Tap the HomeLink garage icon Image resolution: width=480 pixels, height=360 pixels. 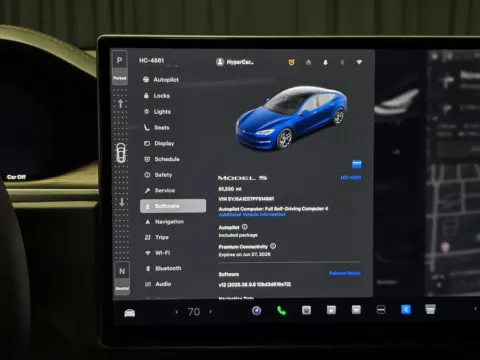(x=308, y=62)
